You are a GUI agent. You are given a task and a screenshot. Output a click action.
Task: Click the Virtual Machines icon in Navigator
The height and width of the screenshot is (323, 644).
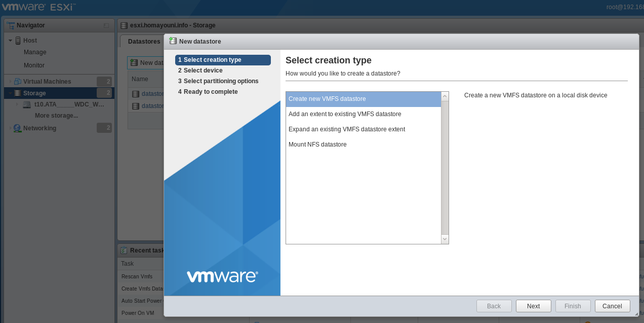click(18, 82)
